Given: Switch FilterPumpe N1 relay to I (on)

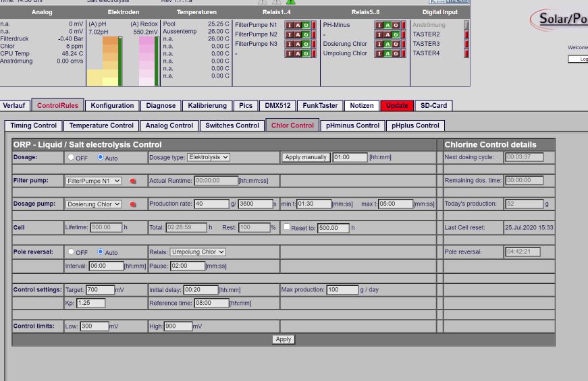Looking at the screenshot, I should coord(290,25).
